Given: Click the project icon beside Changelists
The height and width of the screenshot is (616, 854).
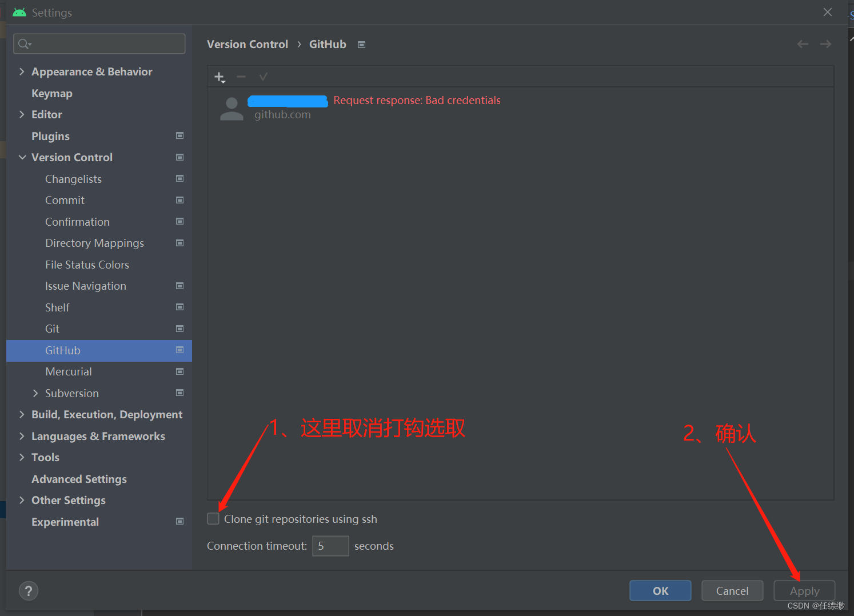Looking at the screenshot, I should (179, 179).
